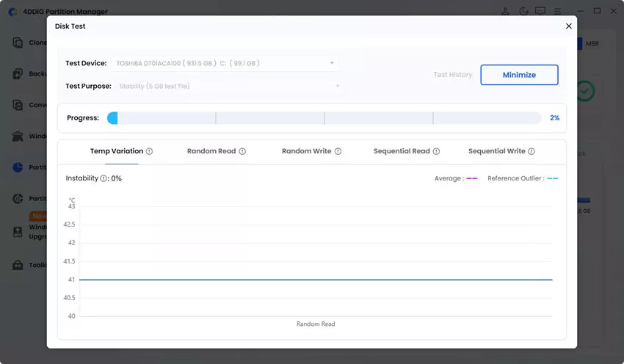Open Backup icon in main window sidebar
624x364 pixels.
pos(18,73)
